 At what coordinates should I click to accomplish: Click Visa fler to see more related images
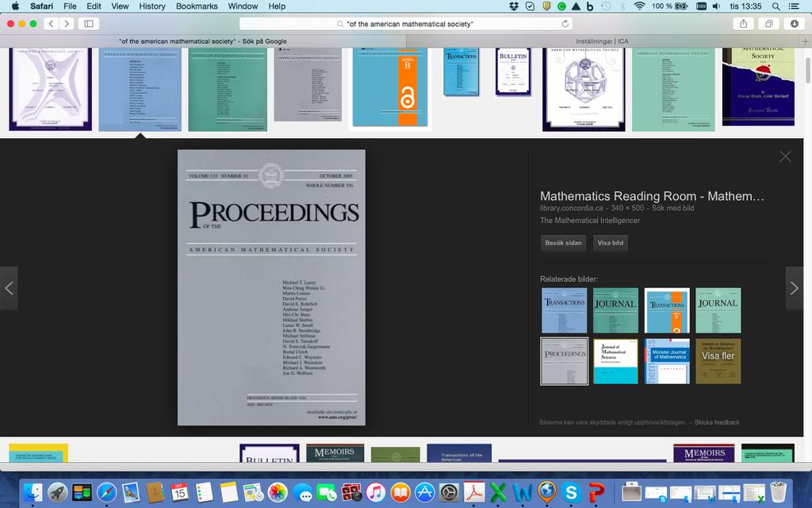718,361
